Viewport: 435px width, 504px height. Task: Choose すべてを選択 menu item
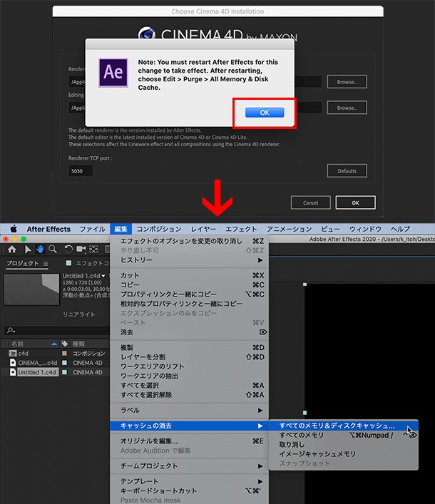(x=190, y=386)
